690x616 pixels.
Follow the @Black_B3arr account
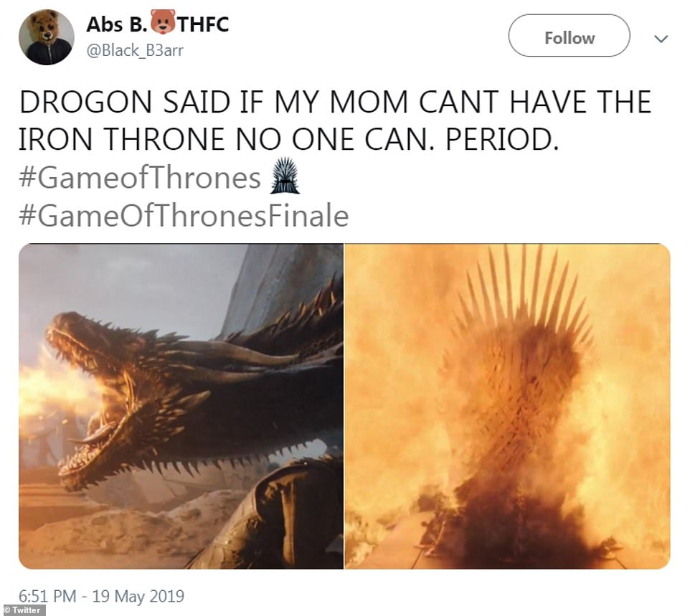coord(569,36)
